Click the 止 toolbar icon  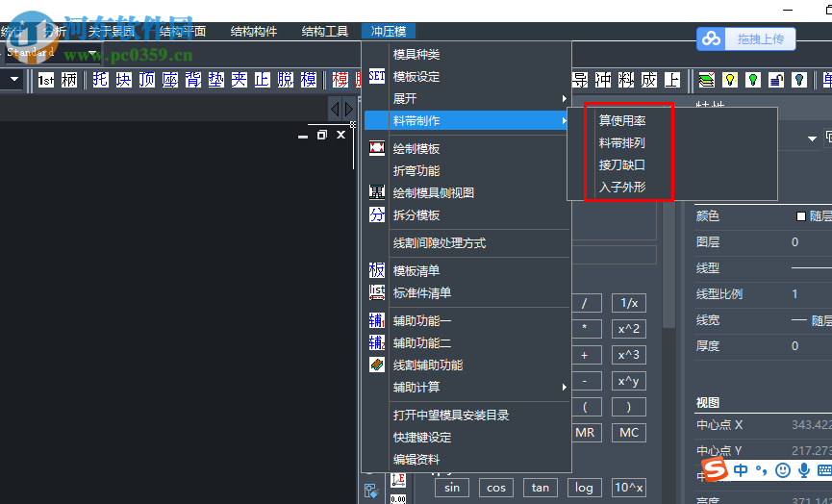pyautogui.click(x=263, y=80)
